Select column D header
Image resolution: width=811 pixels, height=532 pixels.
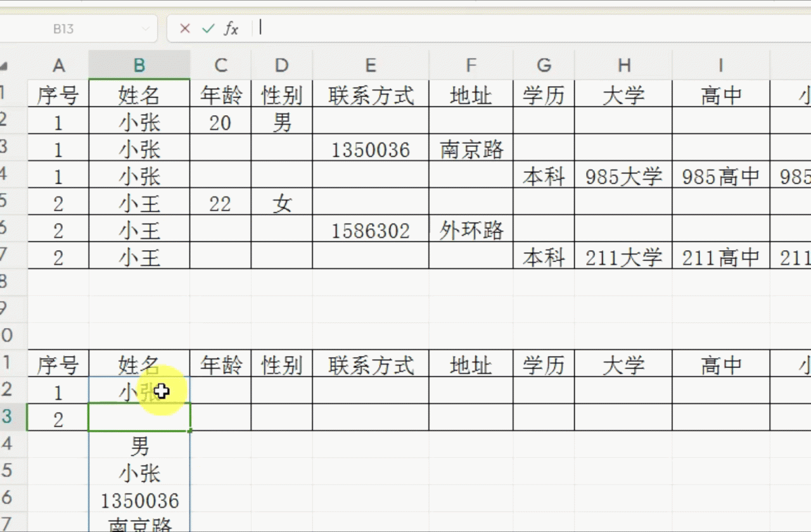(x=281, y=65)
